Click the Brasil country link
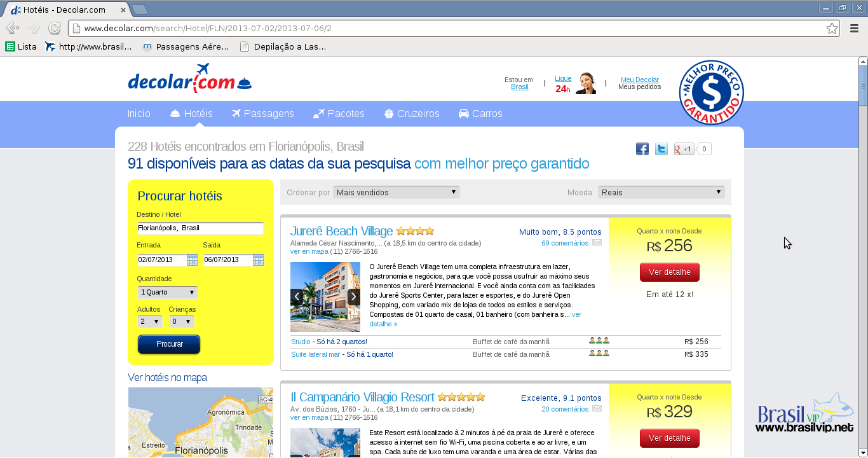 click(520, 87)
